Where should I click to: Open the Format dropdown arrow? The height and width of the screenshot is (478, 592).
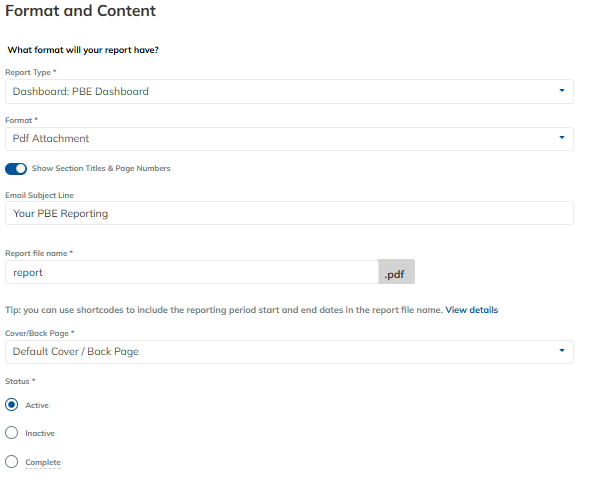[562, 138]
